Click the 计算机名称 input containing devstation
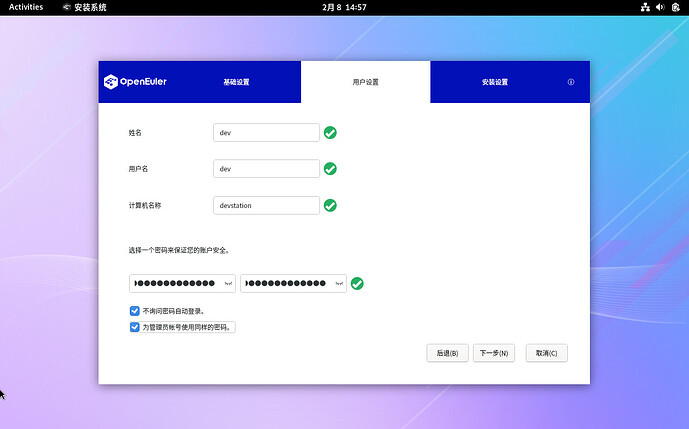This screenshot has width=689, height=429. [266, 205]
